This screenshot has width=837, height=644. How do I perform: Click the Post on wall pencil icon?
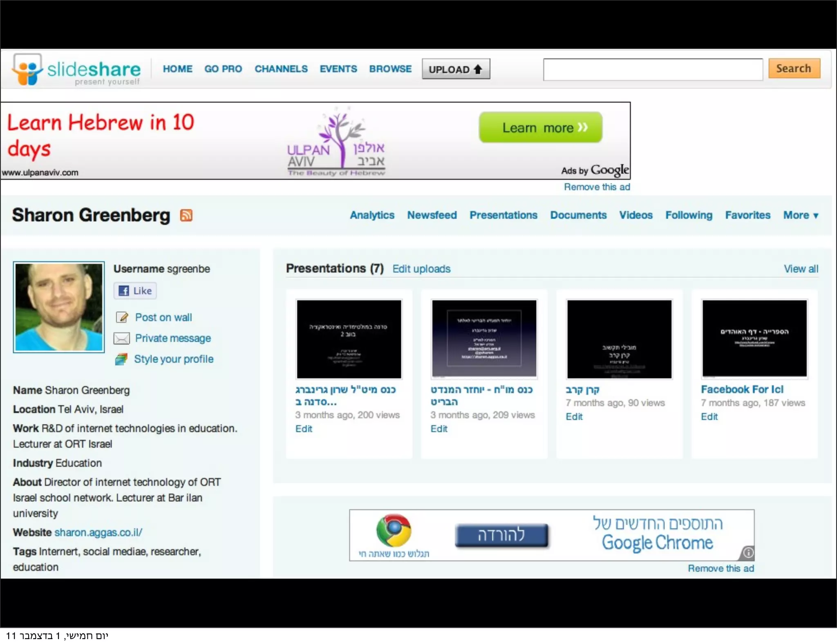coord(122,318)
